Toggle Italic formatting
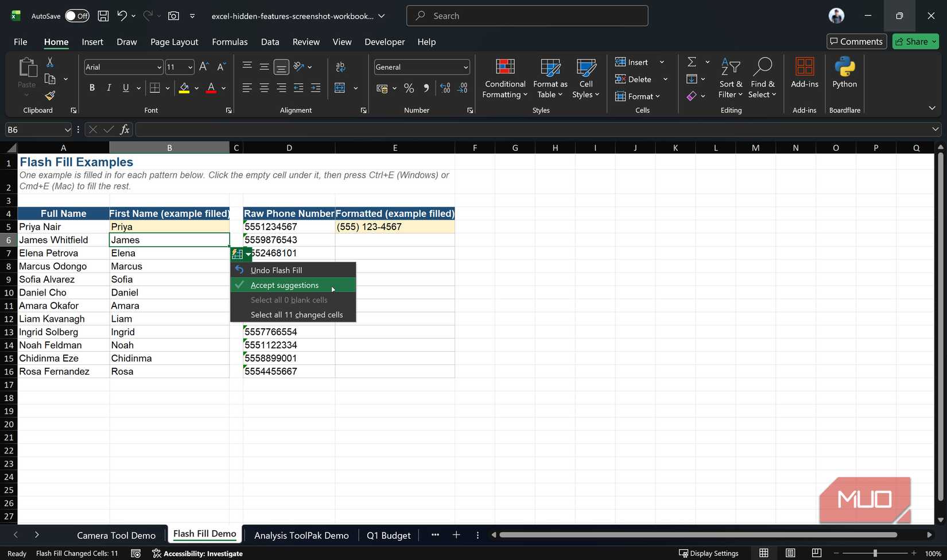947x560 pixels. click(x=109, y=88)
